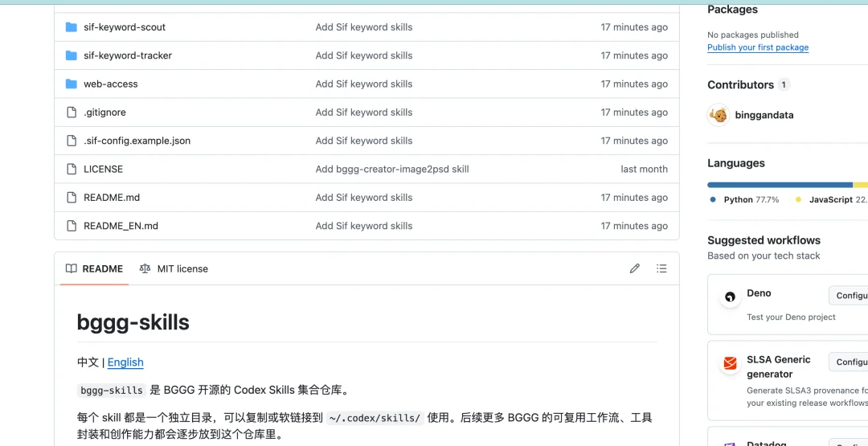868x446 pixels.
Task: Click the JavaScript language entry
Action: tap(832, 200)
